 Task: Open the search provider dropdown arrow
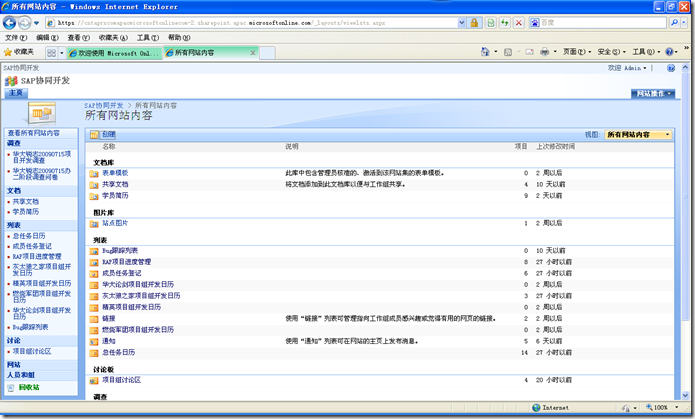(684, 23)
